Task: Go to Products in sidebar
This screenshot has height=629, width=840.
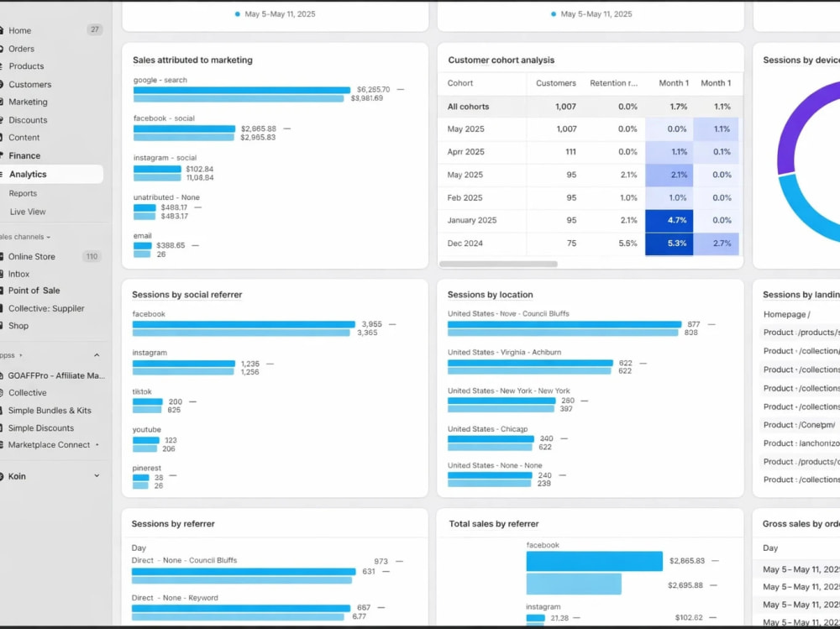Action: [26, 66]
